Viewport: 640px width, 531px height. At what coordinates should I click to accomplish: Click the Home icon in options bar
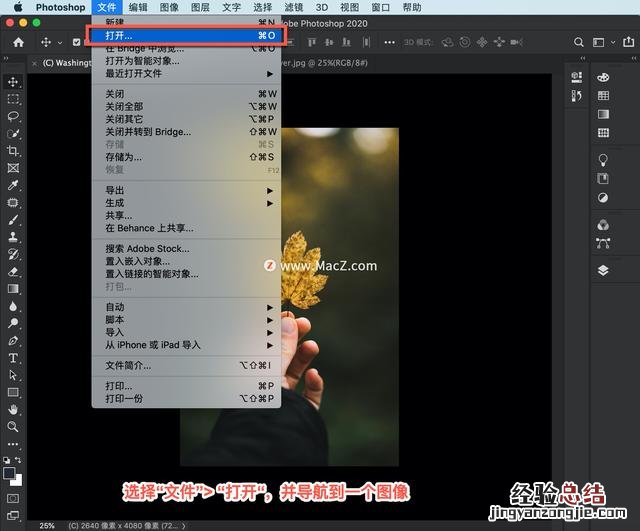(x=18, y=42)
